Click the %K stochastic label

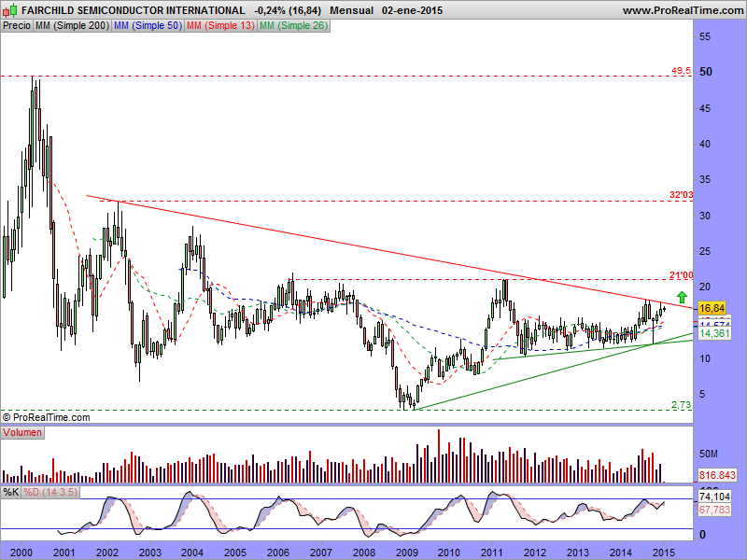point(10,492)
